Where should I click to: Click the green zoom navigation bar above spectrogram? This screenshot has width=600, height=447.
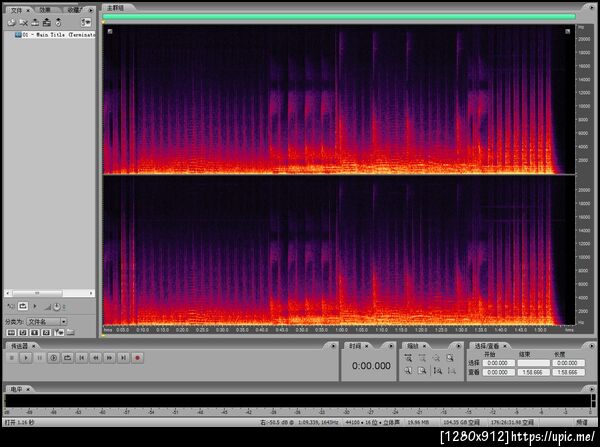339,16
